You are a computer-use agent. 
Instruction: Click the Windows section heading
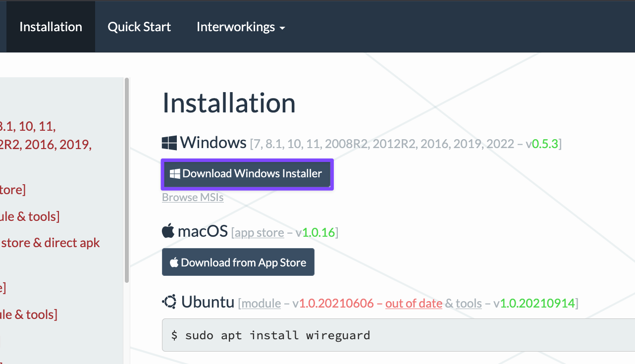pyautogui.click(x=213, y=143)
